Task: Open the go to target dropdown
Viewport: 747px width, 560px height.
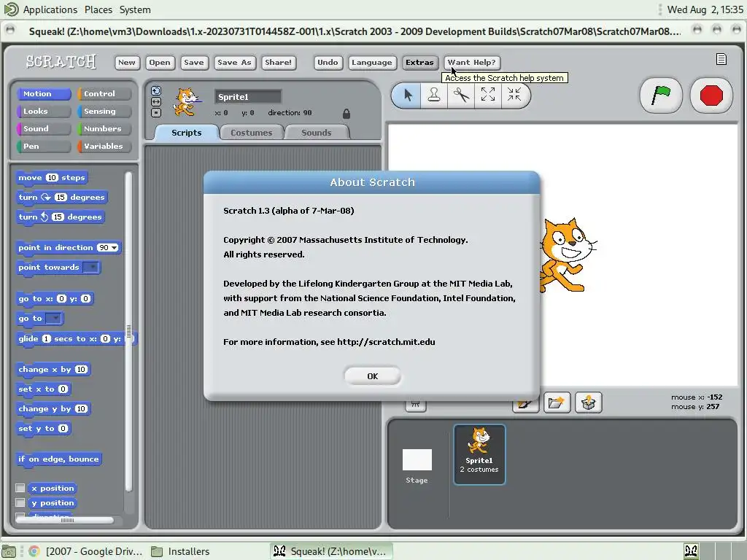Action: pos(54,318)
